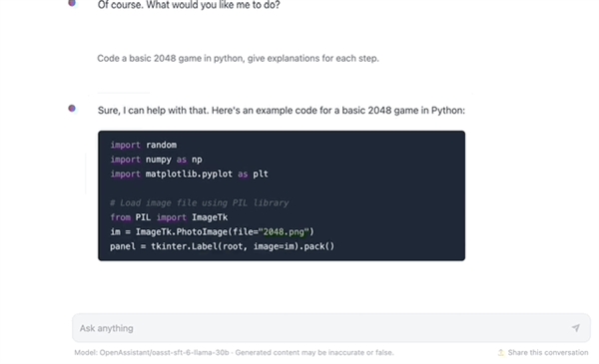The width and height of the screenshot is (599, 364).
Task: Click the OpenAssistant/oasst-sft-6-llama-30b model name
Action: tap(164, 353)
